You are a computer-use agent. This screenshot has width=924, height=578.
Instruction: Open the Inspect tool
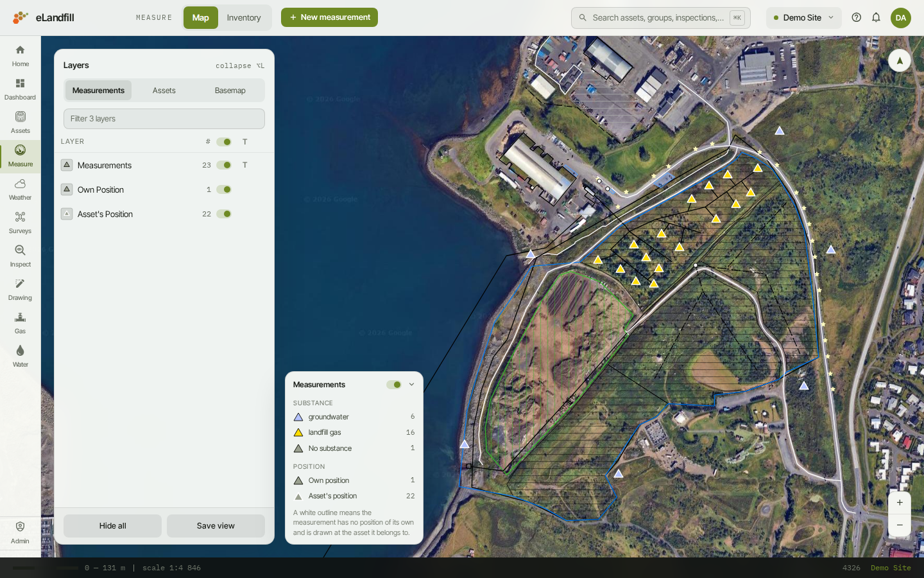[x=20, y=256]
